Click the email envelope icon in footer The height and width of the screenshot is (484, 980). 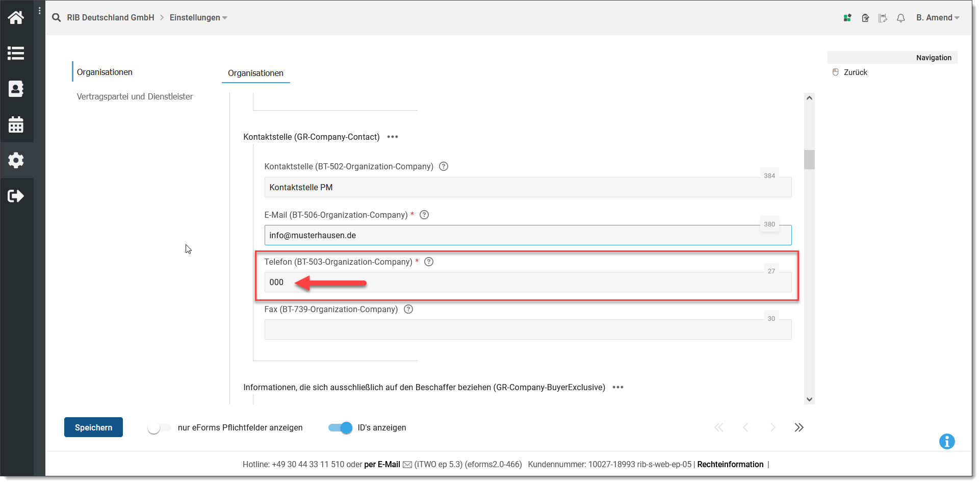[407, 465]
